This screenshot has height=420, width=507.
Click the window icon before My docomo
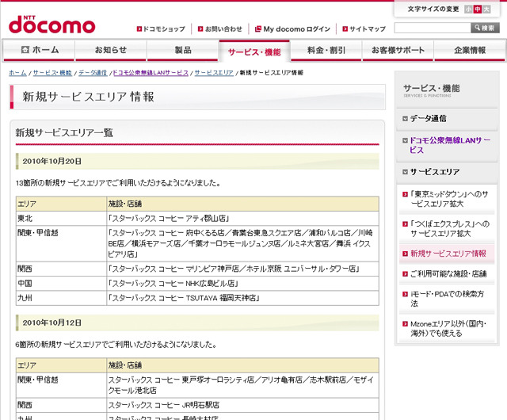pos(258,29)
